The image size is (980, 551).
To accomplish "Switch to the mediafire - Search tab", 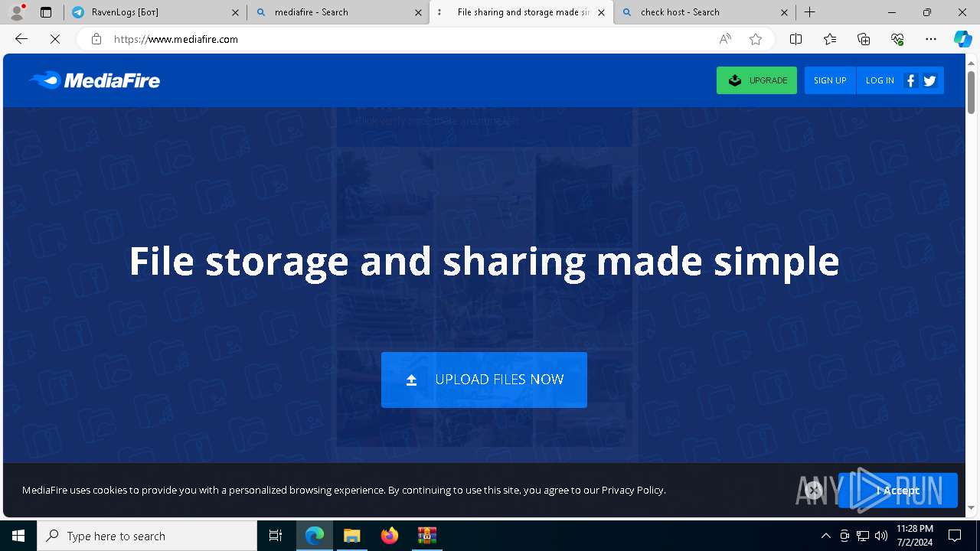I will (x=339, y=12).
